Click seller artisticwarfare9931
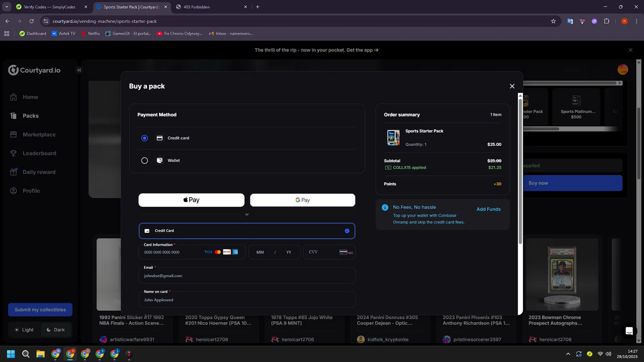This screenshot has width=644, height=362. 132,339
